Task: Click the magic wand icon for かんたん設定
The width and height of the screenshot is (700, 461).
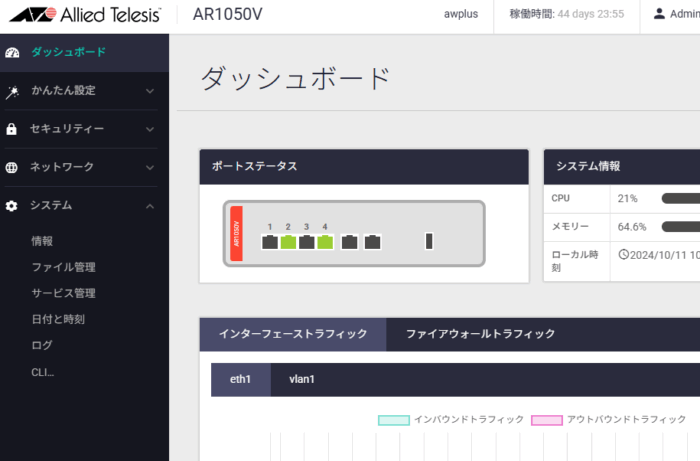Action: click(12, 91)
